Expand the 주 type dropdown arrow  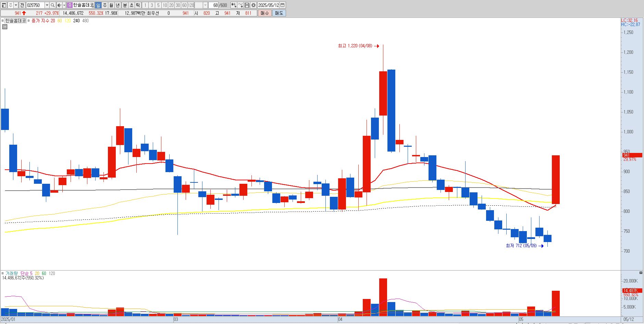tap(16, 5)
